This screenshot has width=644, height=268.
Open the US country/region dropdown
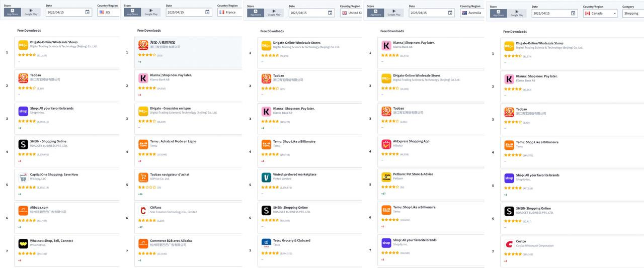[108, 12]
